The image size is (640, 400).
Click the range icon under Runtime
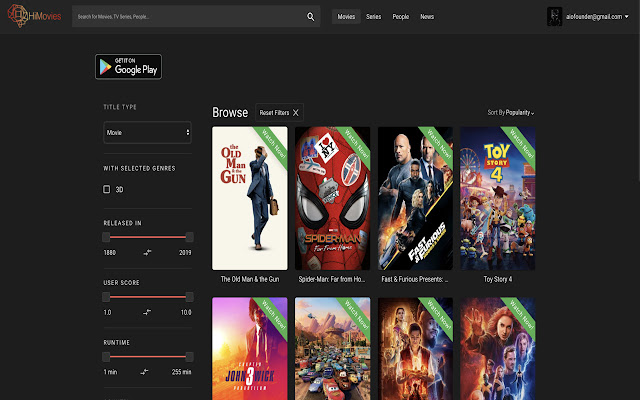(144, 372)
